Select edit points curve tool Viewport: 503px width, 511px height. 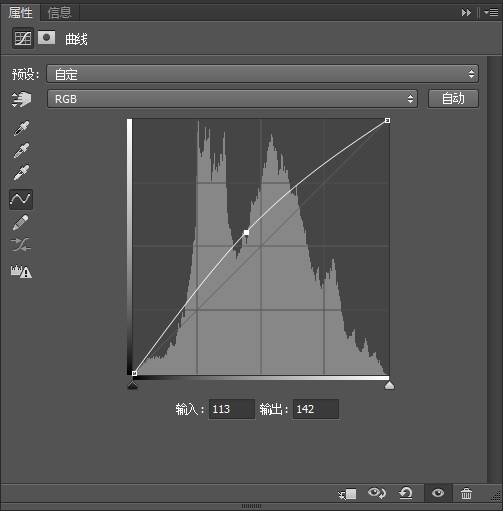tap(21, 199)
